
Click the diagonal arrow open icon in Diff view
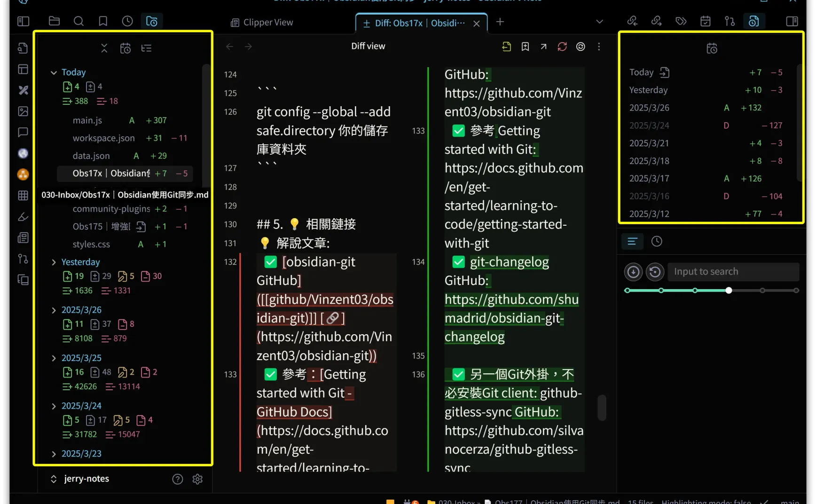point(543,47)
